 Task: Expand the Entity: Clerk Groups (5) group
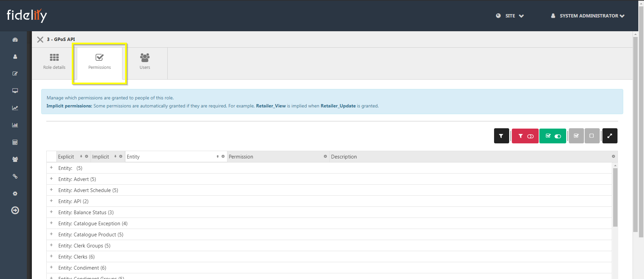tap(51, 245)
